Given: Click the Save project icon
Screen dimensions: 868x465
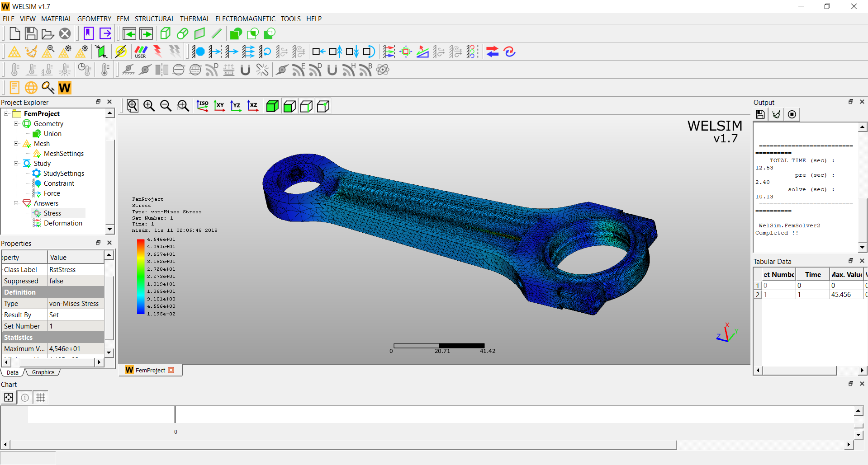Looking at the screenshot, I should pyautogui.click(x=31, y=34).
